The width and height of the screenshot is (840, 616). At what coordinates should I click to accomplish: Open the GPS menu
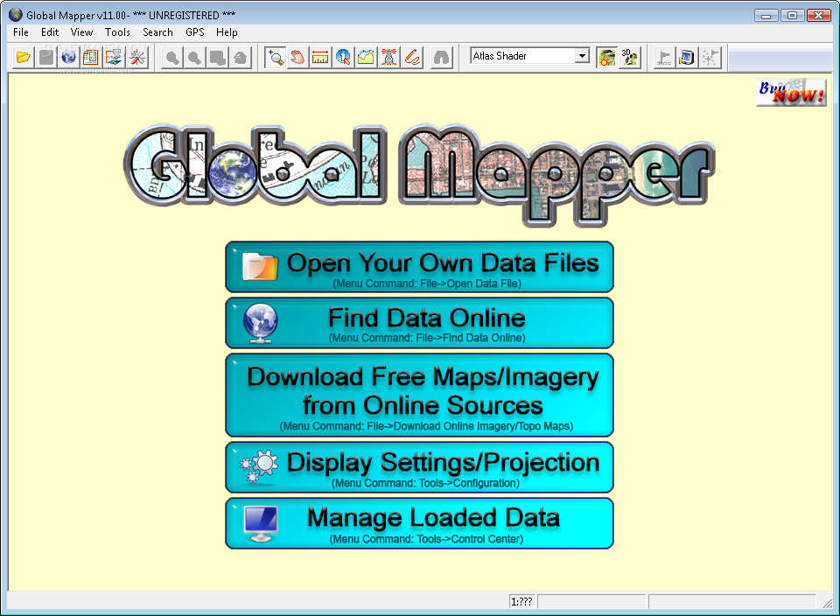(x=194, y=32)
